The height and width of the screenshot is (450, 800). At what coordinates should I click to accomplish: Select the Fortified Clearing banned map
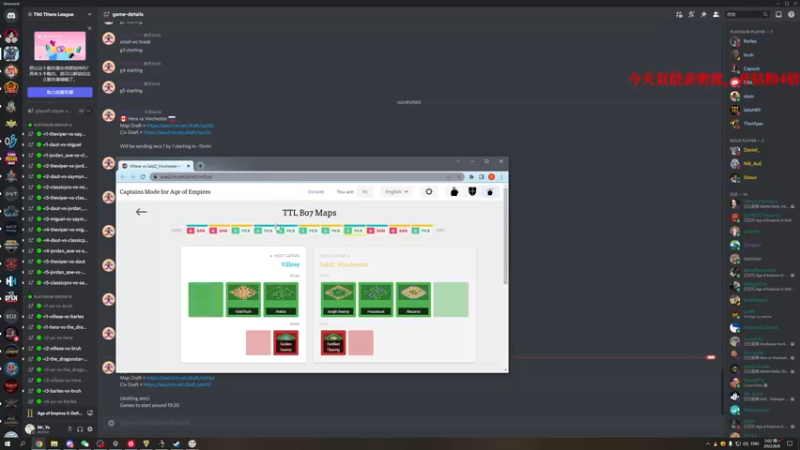pos(333,343)
